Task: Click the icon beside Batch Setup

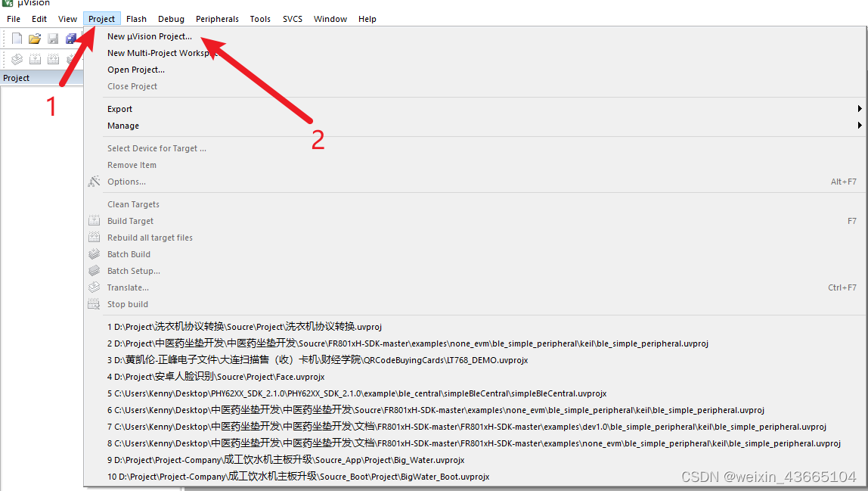Action: (x=94, y=270)
